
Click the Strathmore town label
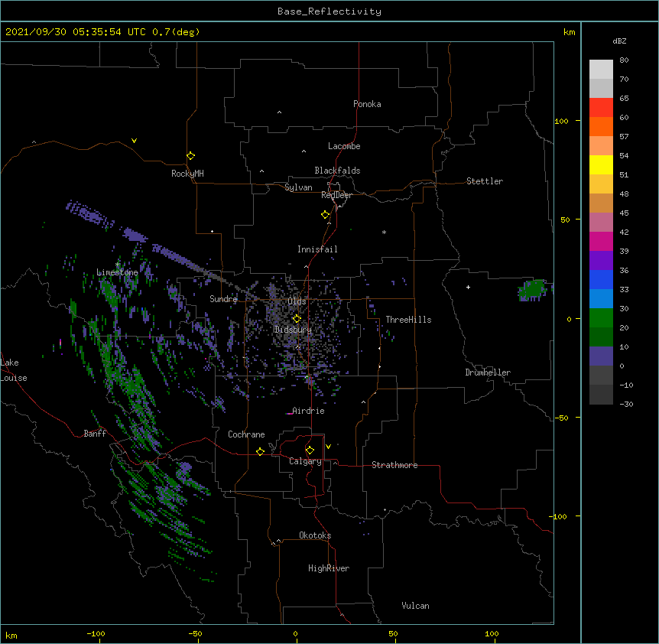coord(394,465)
